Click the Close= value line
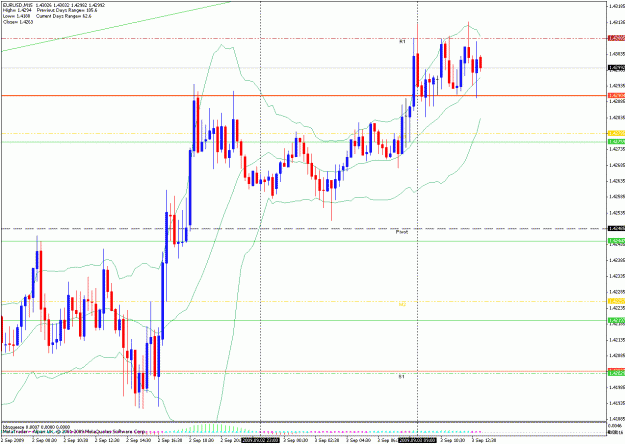 (x=18, y=22)
